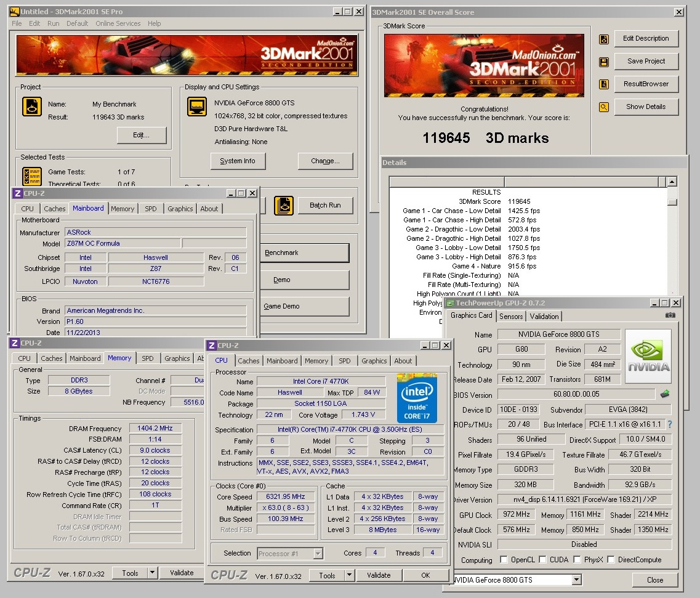
Task: Click the Change... display settings button
Action: pyautogui.click(x=325, y=161)
